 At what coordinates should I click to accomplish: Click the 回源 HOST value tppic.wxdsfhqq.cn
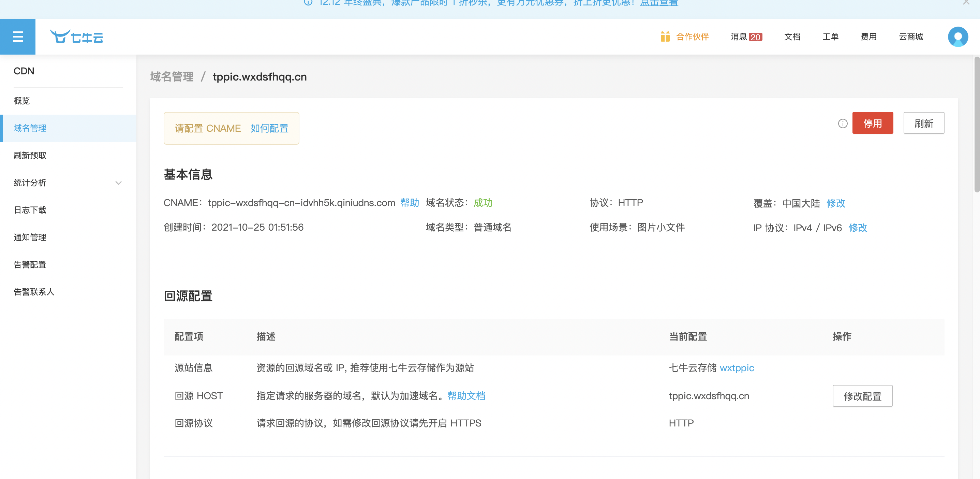point(709,396)
